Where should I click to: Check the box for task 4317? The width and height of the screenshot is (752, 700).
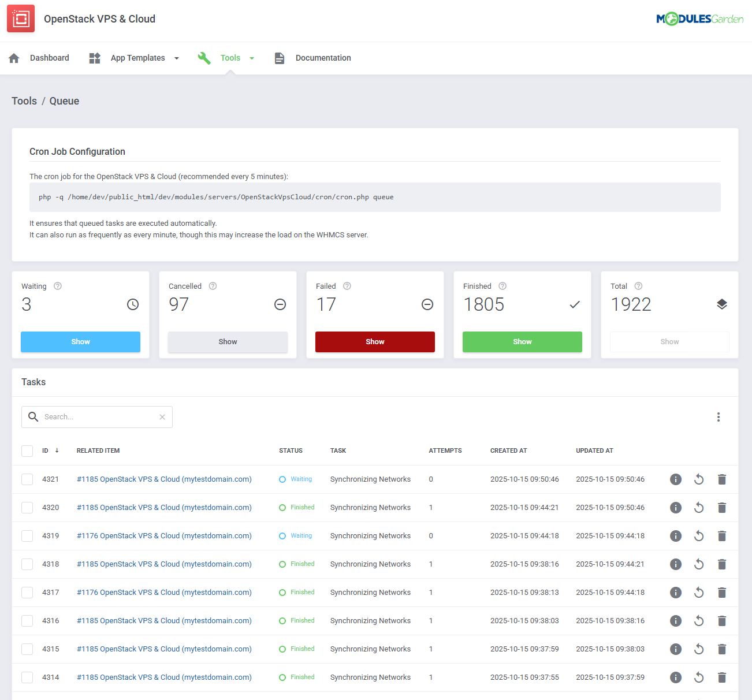[x=27, y=593]
